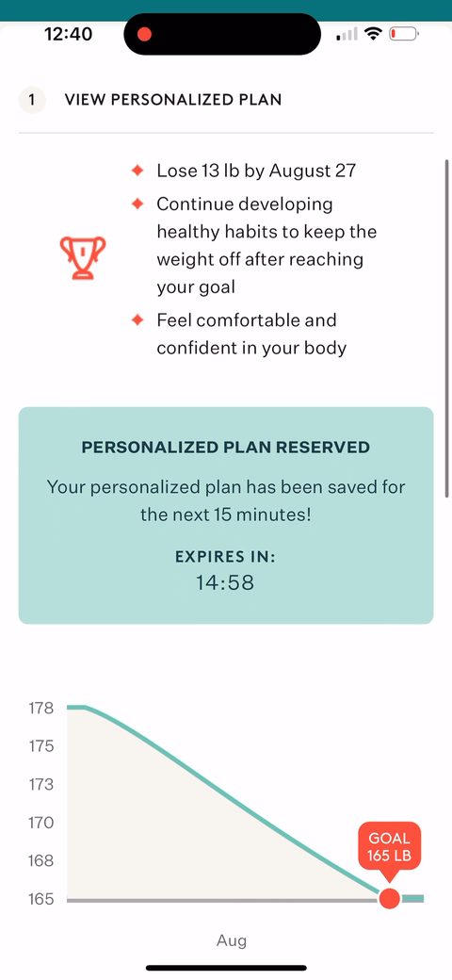Tap the cellular signal bars
The height and width of the screenshot is (980, 452).
pyautogui.click(x=347, y=34)
